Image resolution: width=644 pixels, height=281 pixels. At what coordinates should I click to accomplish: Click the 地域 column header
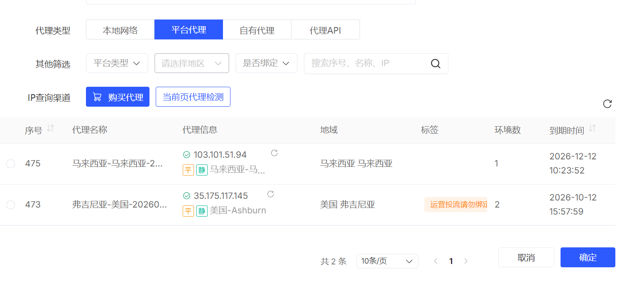[329, 130]
